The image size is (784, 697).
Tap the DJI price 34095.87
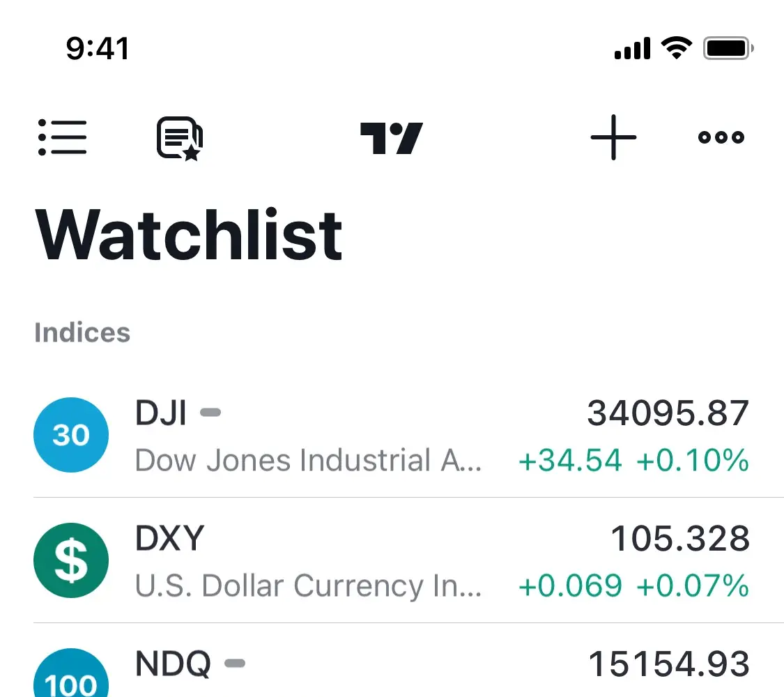[668, 413]
